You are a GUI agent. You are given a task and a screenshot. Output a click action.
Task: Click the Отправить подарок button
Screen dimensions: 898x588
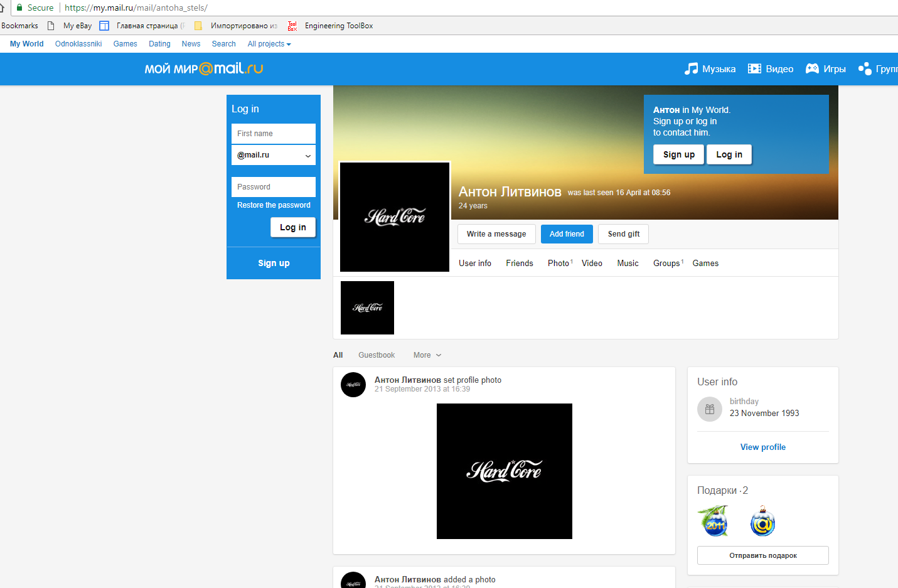click(x=763, y=555)
